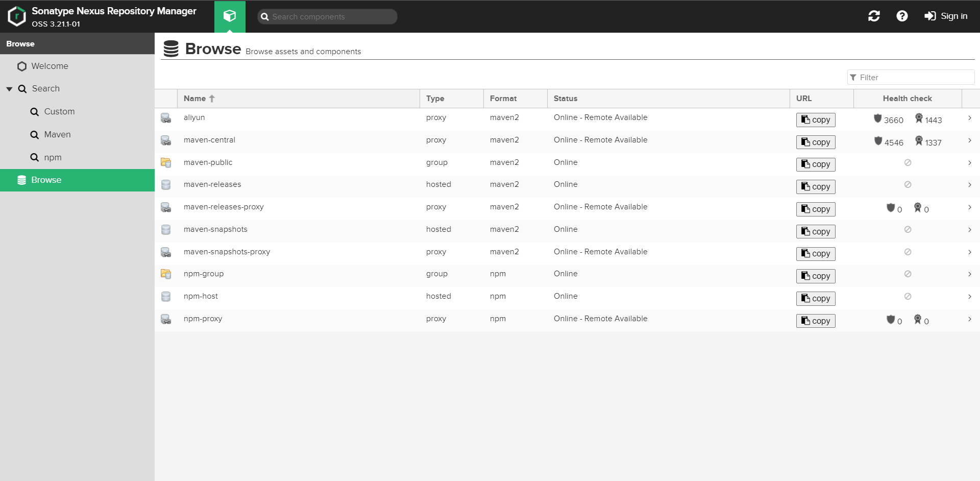Select Browse in the sidebar menu
Image resolution: width=980 pixels, height=481 pixels.
(x=77, y=180)
